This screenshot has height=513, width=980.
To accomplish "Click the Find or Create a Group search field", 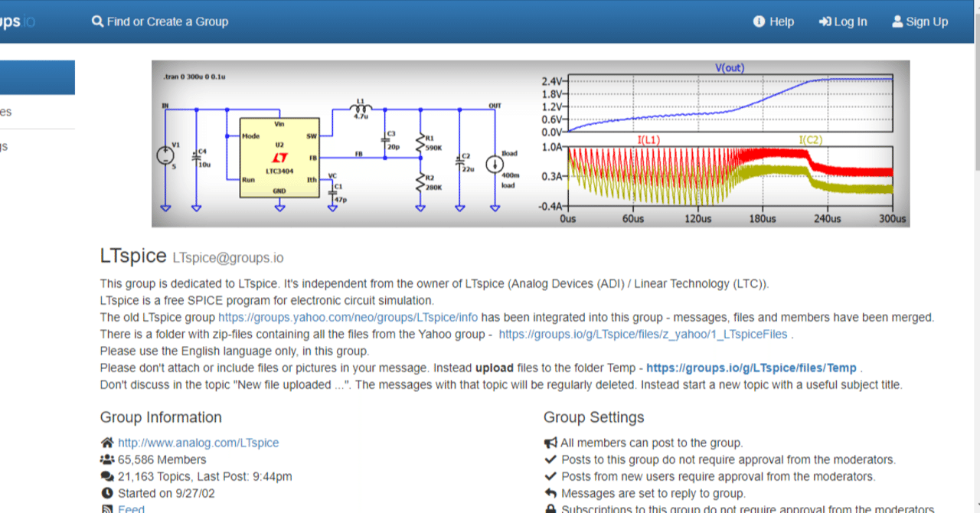I will (x=167, y=21).
